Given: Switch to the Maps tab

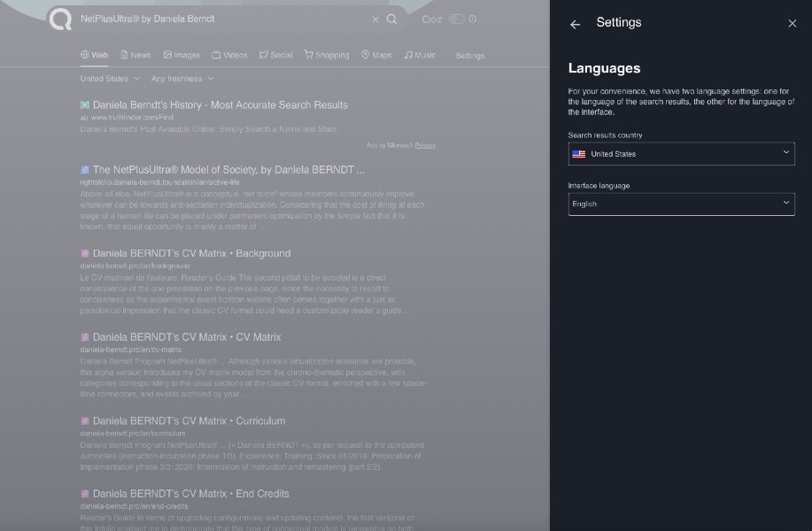Looking at the screenshot, I should tap(376, 55).
